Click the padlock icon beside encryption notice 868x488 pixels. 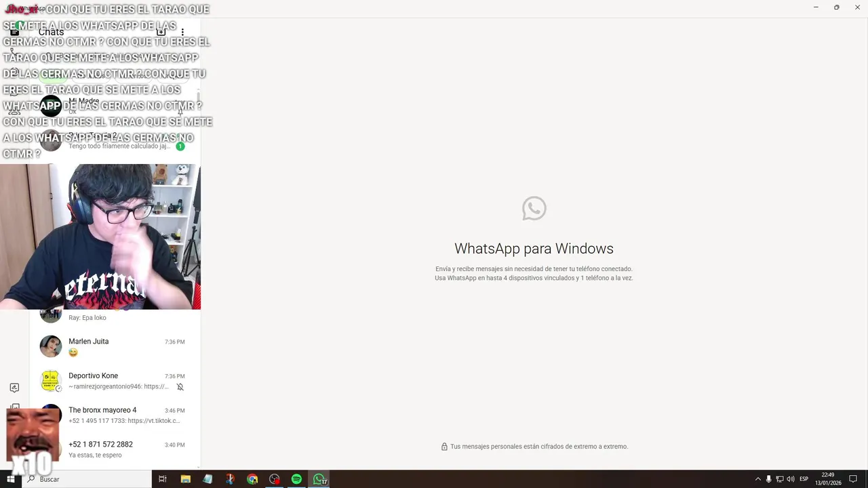[444, 447]
